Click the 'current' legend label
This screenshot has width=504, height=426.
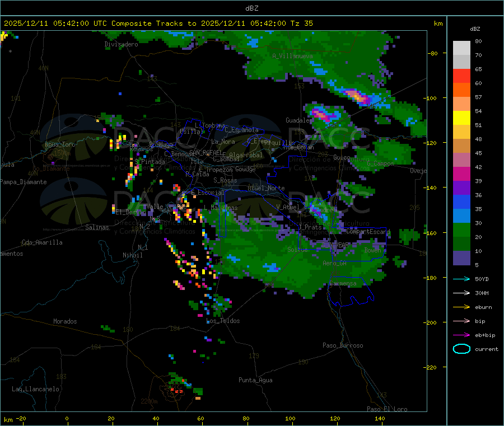[x=487, y=349]
